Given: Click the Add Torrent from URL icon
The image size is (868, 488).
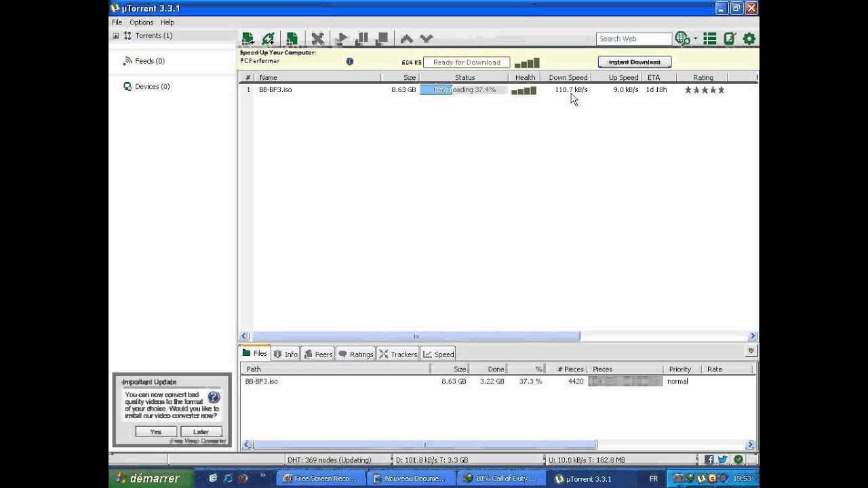Looking at the screenshot, I should tap(269, 39).
